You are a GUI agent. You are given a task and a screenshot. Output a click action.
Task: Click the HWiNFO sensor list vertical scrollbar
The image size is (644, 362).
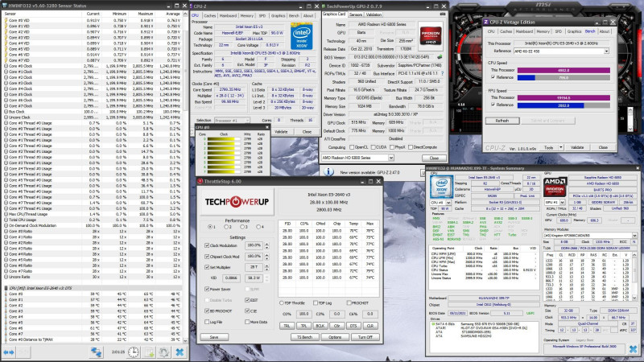coord(185,176)
